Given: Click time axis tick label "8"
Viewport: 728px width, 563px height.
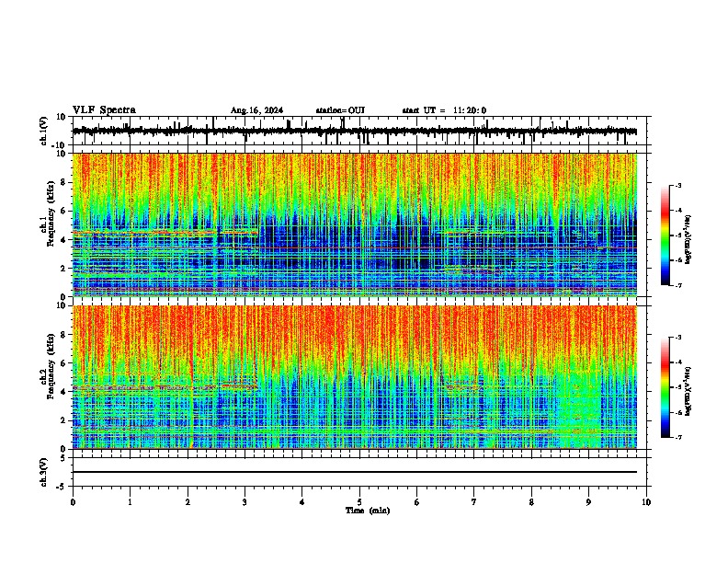Looking at the screenshot, I should click(531, 502).
